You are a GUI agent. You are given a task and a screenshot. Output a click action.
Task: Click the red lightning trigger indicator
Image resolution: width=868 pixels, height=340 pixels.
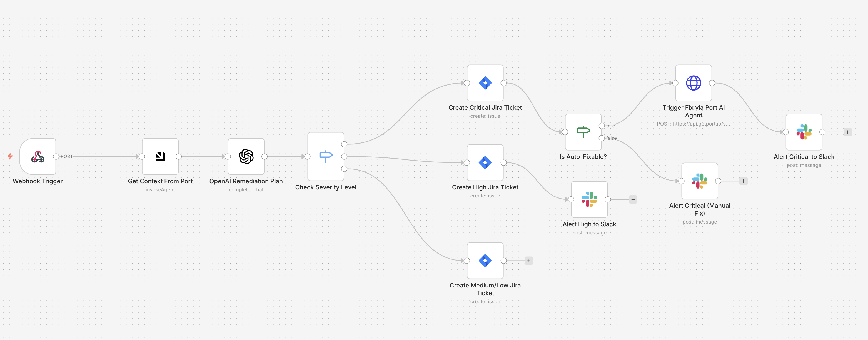(10, 156)
